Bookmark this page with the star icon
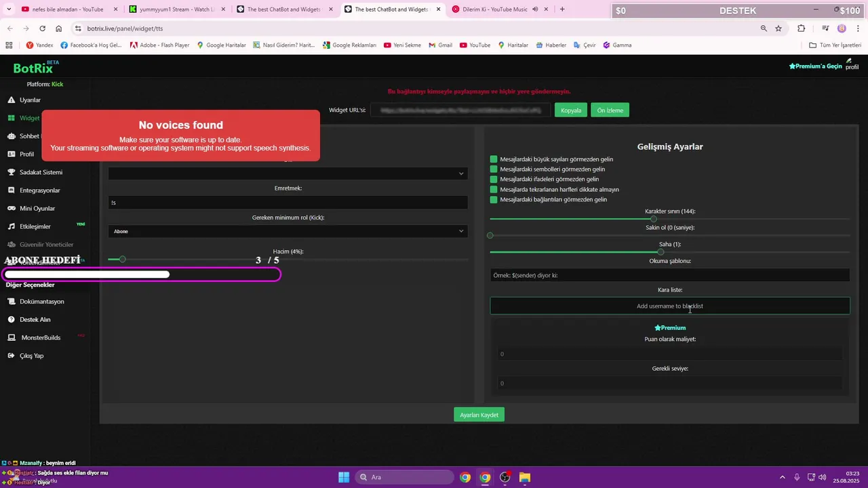 [778, 28]
